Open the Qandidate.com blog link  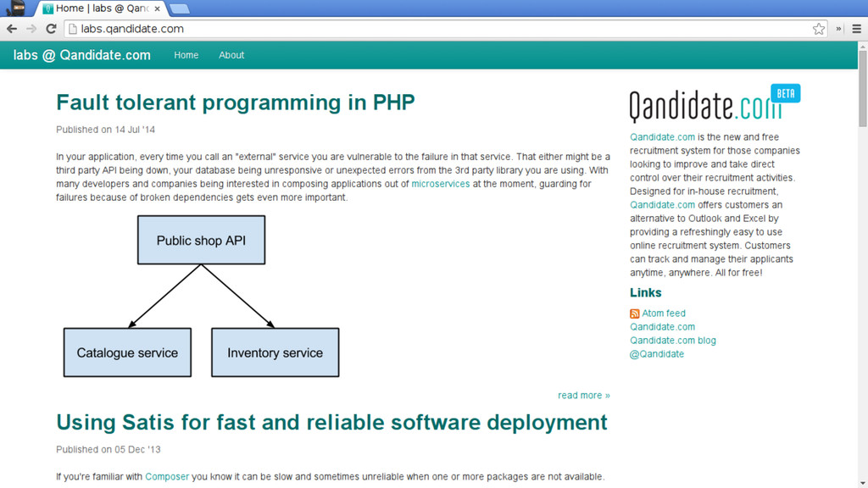(672, 341)
